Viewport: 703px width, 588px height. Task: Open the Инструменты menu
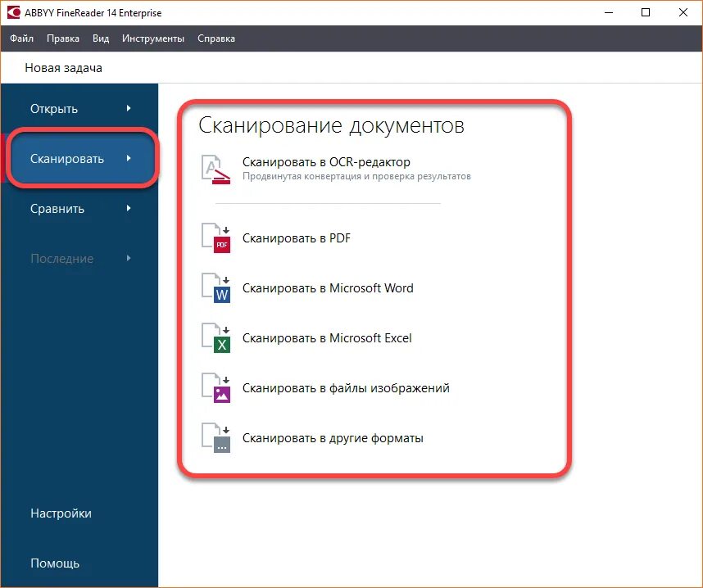[x=153, y=38]
